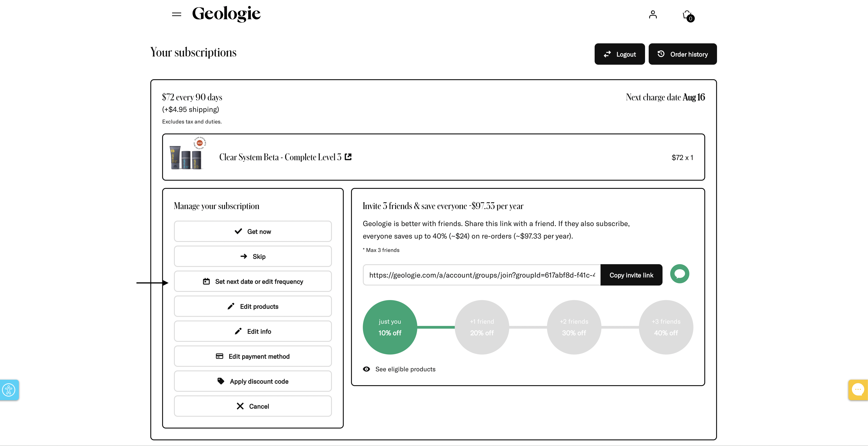The height and width of the screenshot is (446, 868).
Task: Select Set next date or edit frequency
Action: coord(253,281)
